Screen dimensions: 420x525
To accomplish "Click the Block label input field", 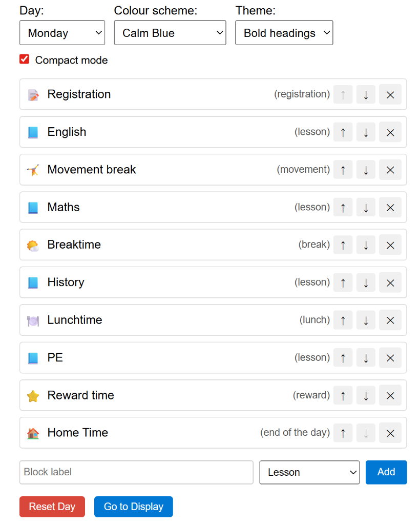I will (136, 472).
